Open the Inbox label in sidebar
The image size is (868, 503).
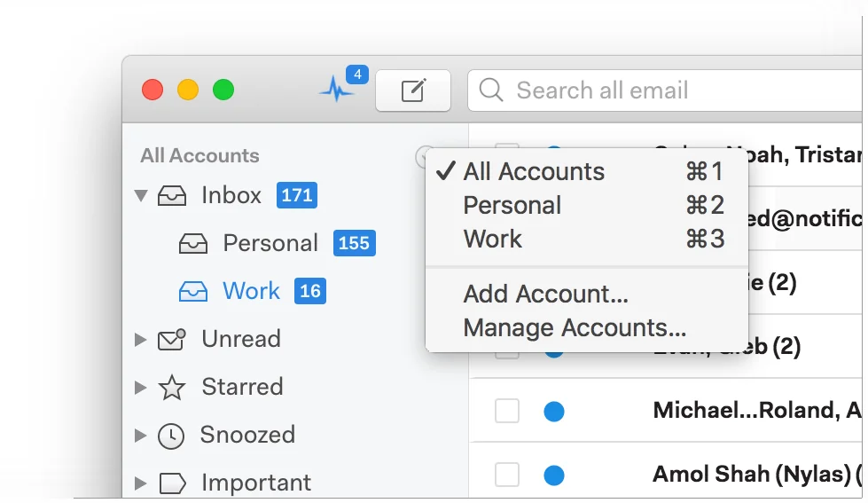point(231,195)
